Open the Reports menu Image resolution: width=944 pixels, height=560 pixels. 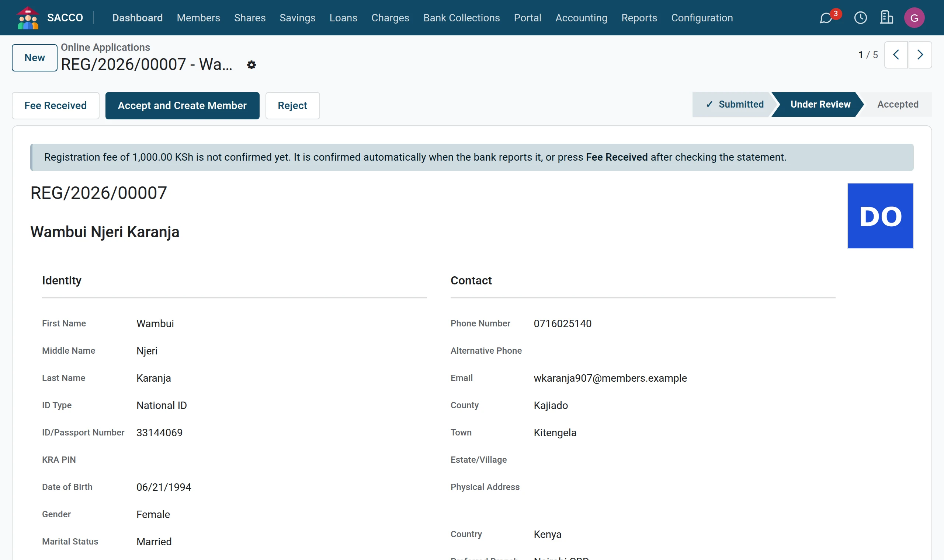click(639, 18)
